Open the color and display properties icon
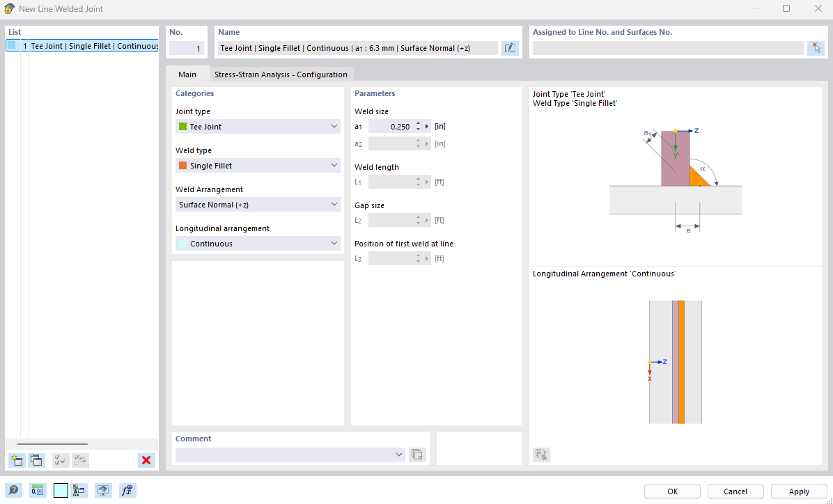Viewport: 833px width, 504px height. tap(79, 490)
